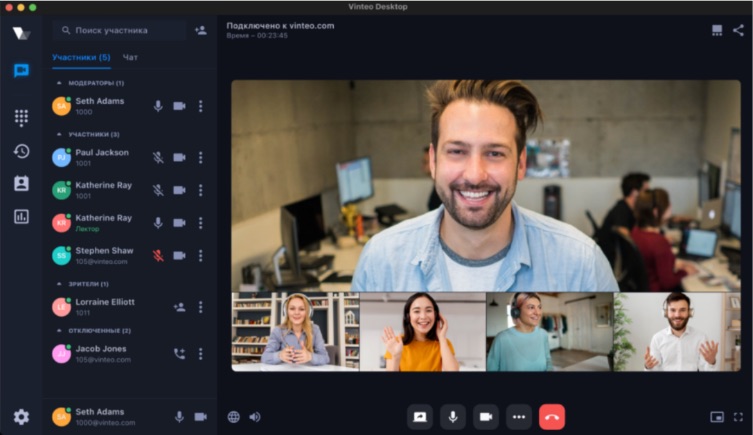Toggle microphone in center call toolbar

(x=453, y=417)
